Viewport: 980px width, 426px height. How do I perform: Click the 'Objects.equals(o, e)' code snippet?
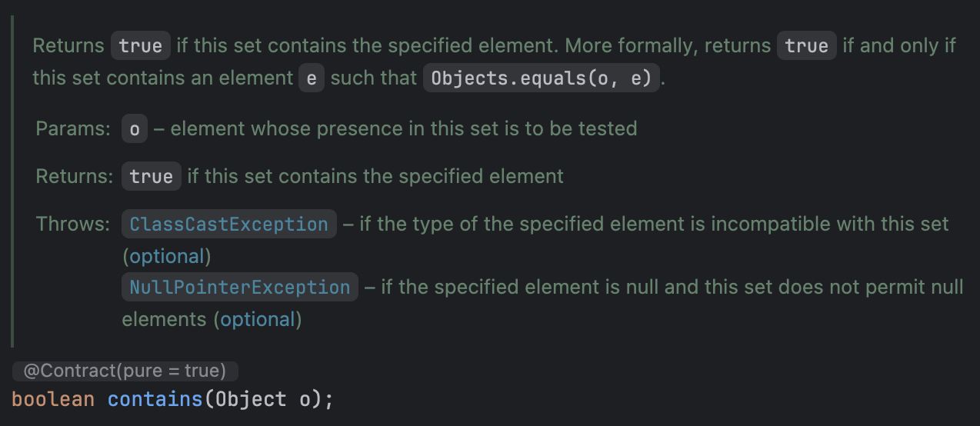542,78
